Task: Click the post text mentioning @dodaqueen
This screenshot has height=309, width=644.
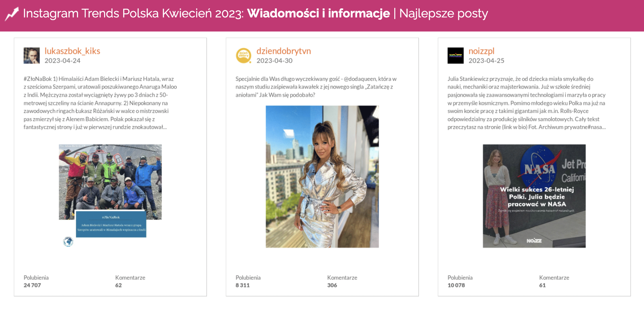Action: click(316, 87)
